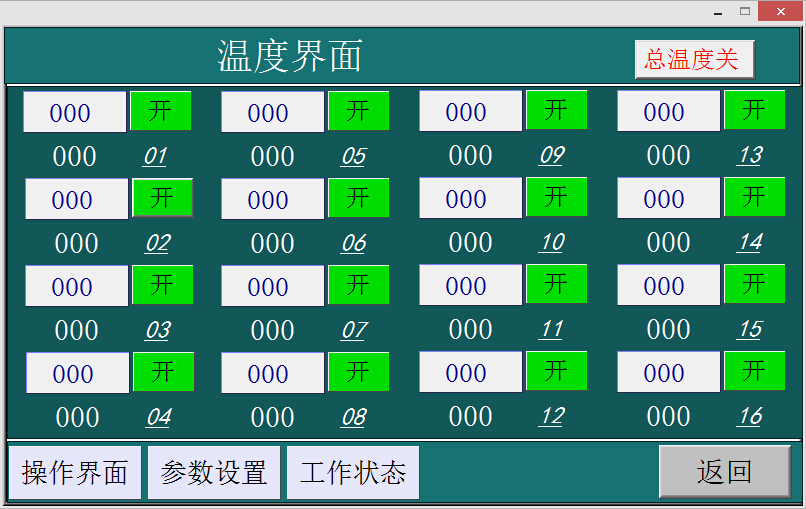Image resolution: width=806 pixels, height=509 pixels.
Task: Click the temperature input field for channel 02
Action: [76, 199]
